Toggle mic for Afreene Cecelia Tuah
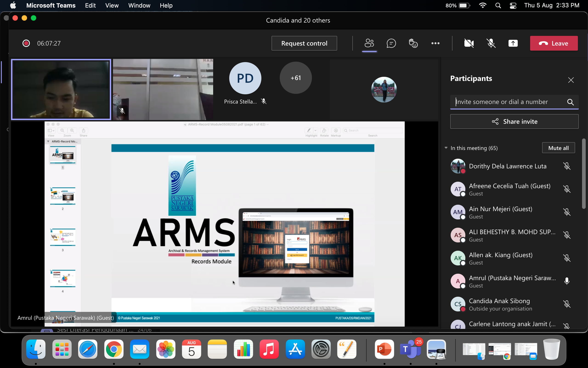The height and width of the screenshot is (368, 588). (x=567, y=189)
